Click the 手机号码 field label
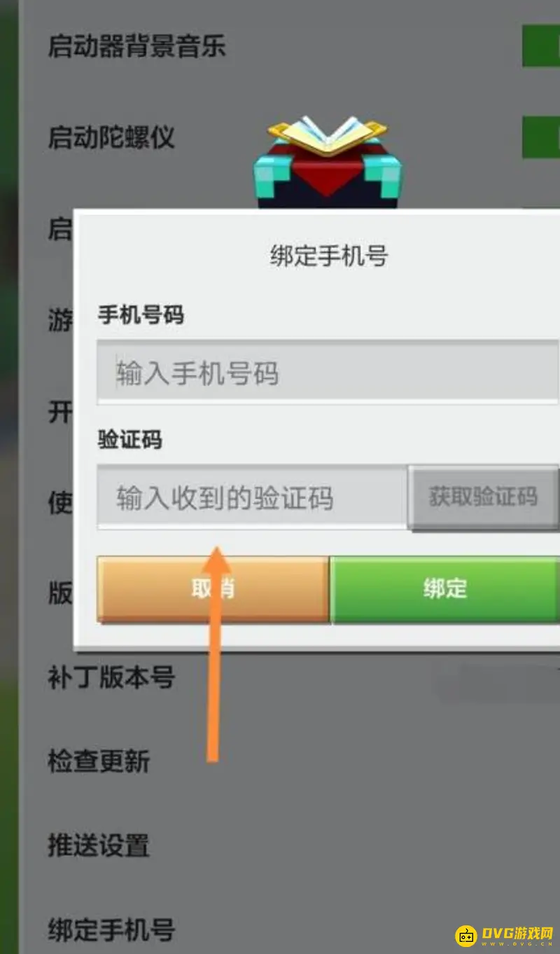 [x=141, y=315]
